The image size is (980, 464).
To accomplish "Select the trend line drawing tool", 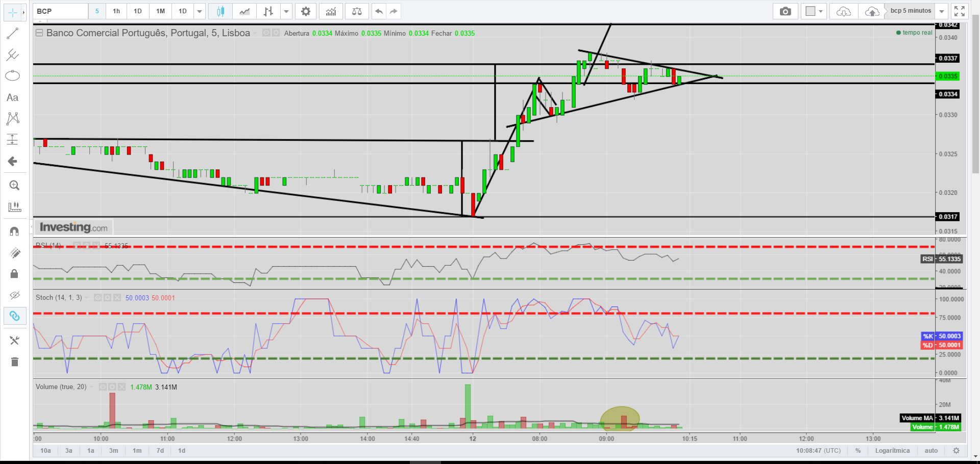I will [x=12, y=34].
